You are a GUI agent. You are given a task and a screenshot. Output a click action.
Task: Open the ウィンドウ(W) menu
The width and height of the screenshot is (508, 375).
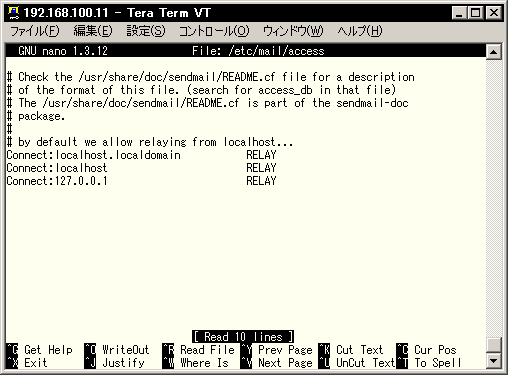[293, 31]
